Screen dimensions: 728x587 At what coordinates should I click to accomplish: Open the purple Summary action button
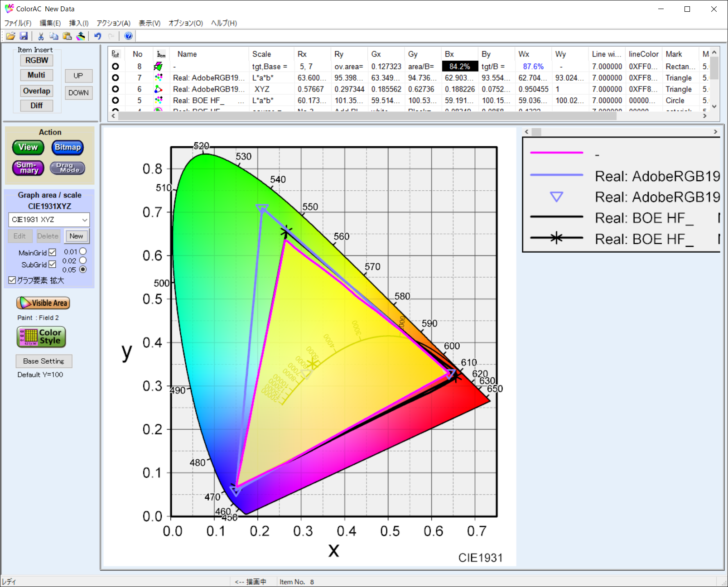click(28, 168)
